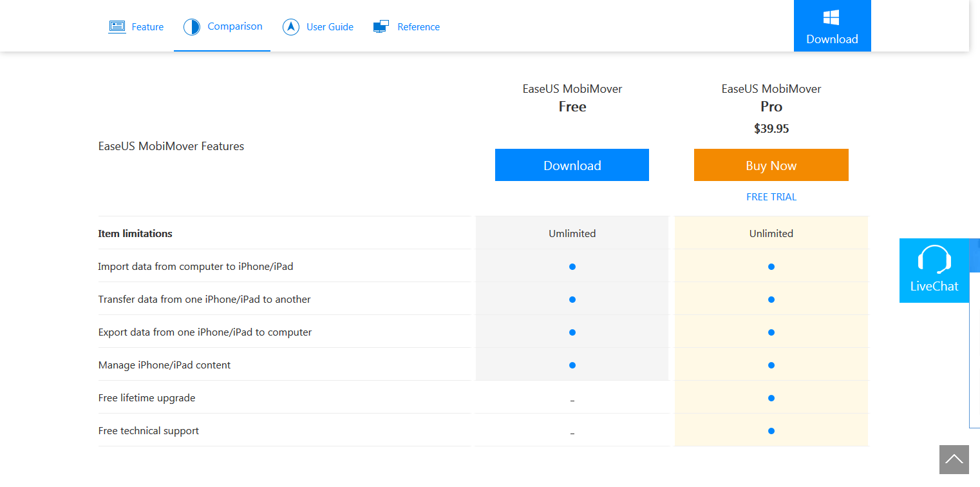
Task: Click the top-right Download label
Action: (x=832, y=39)
